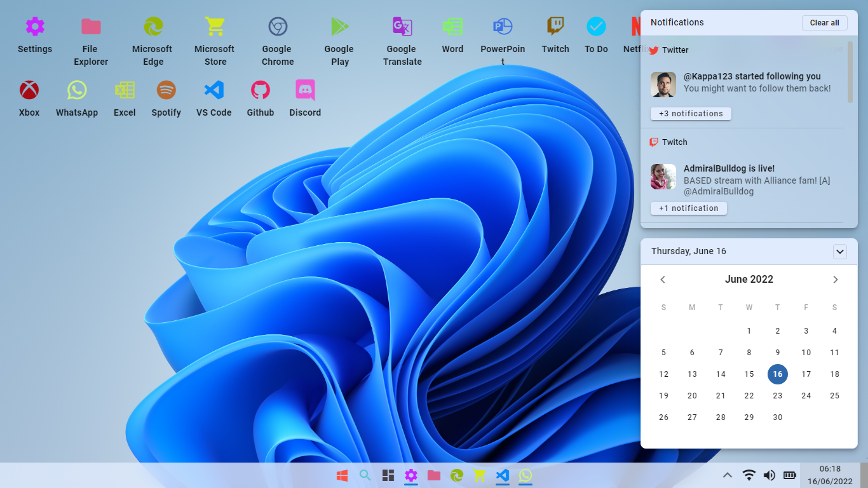Expand +3 notifications under Twitter
This screenshot has height=488, width=868.
[691, 114]
